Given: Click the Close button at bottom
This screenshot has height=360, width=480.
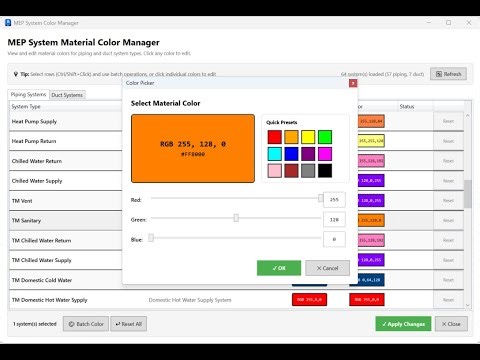Looking at the screenshot, I should [x=451, y=324].
